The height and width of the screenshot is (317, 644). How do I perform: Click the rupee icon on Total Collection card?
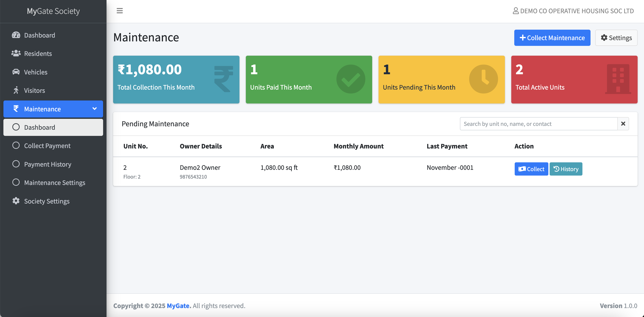click(x=223, y=79)
